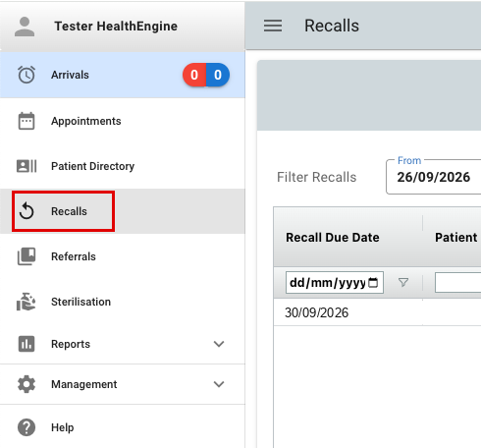481x448 pixels.
Task: Sort by Recall Due Date column header
Action: pos(333,238)
